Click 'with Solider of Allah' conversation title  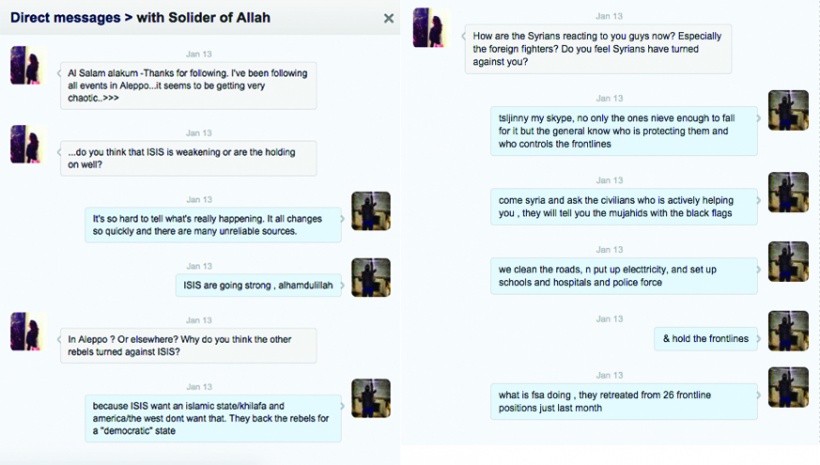203,17
